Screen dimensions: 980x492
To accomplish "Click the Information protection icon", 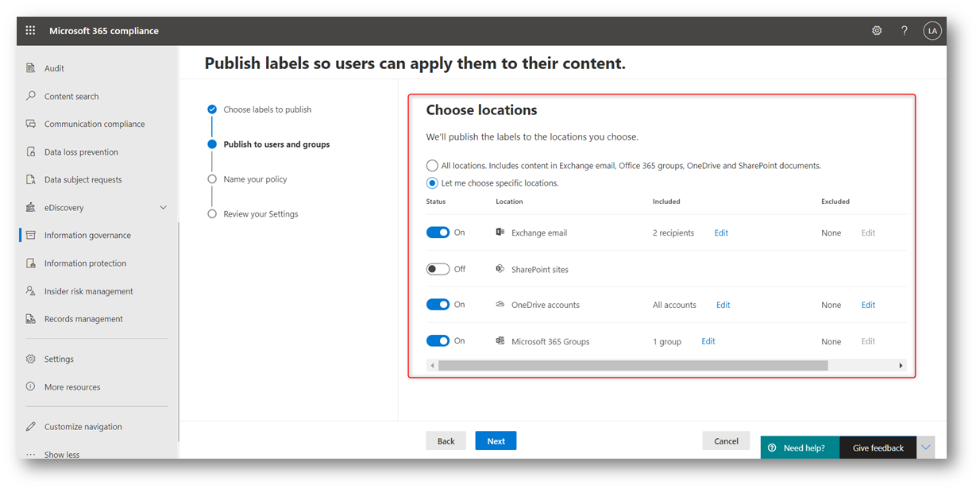I will [31, 263].
